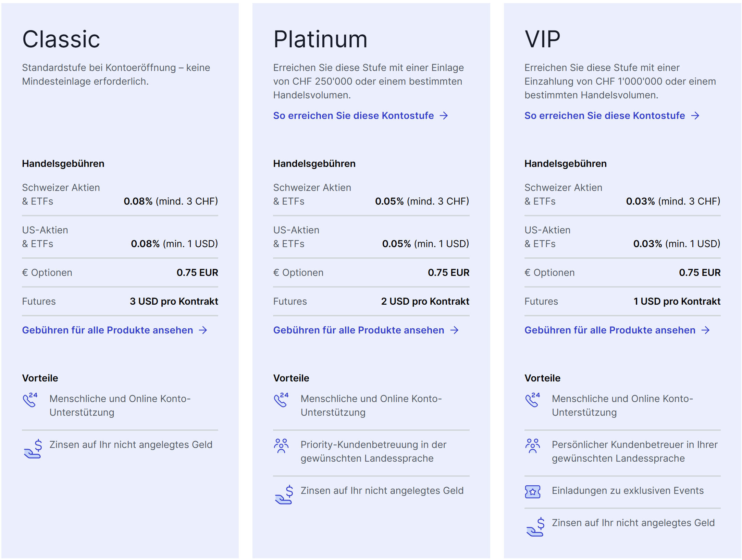Screen dimensions: 742x560
Task: Click the arrow beside VIP Gebühren link
Action: tap(705, 330)
